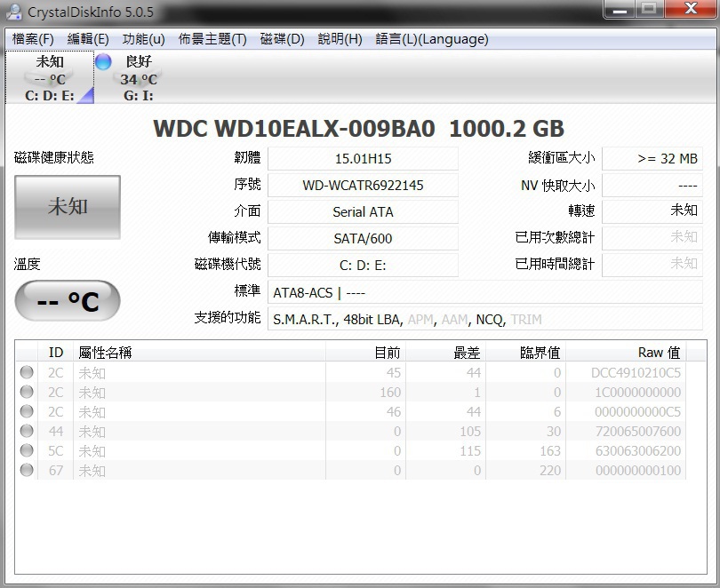Click the power-on hours (已用時間總計) field
The image size is (720, 588).
652,265
